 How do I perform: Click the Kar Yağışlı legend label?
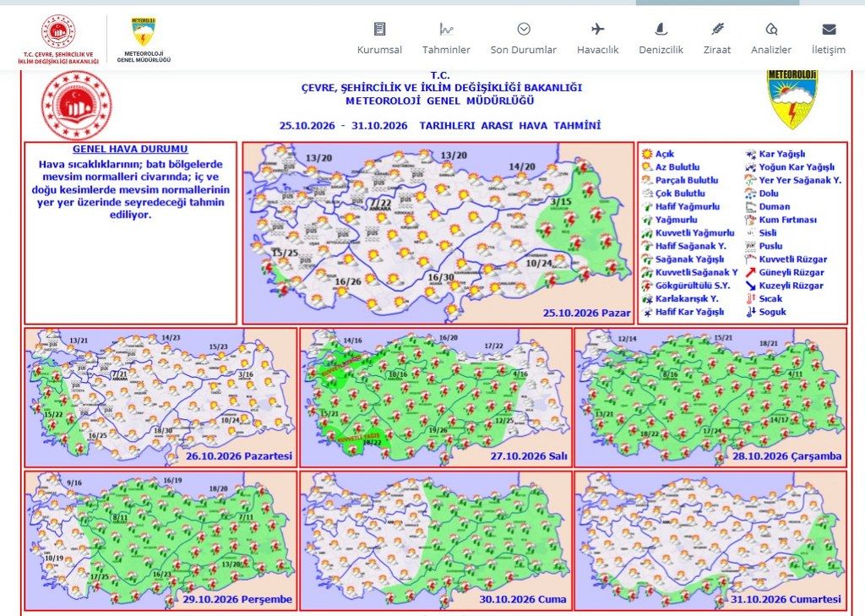(781, 154)
